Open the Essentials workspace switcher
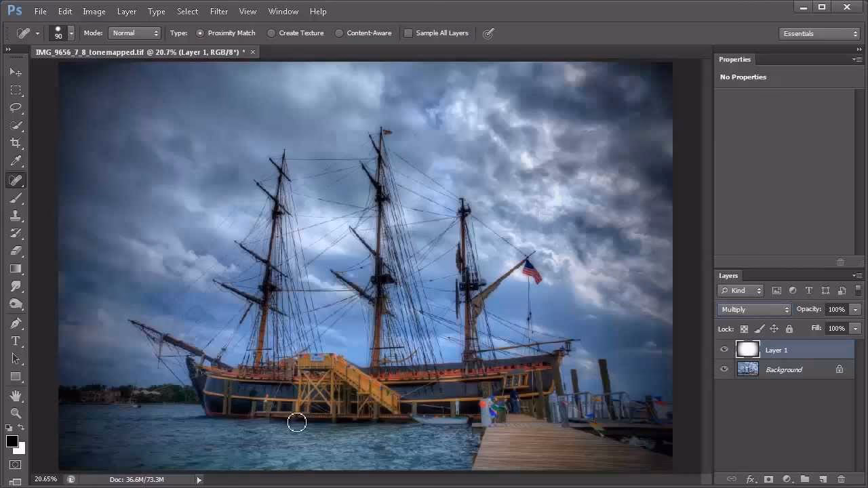This screenshot has width=868, height=488. click(819, 33)
